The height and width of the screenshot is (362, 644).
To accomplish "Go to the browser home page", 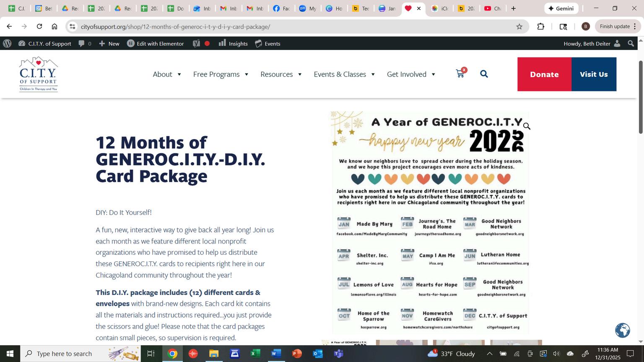I will (x=55, y=26).
